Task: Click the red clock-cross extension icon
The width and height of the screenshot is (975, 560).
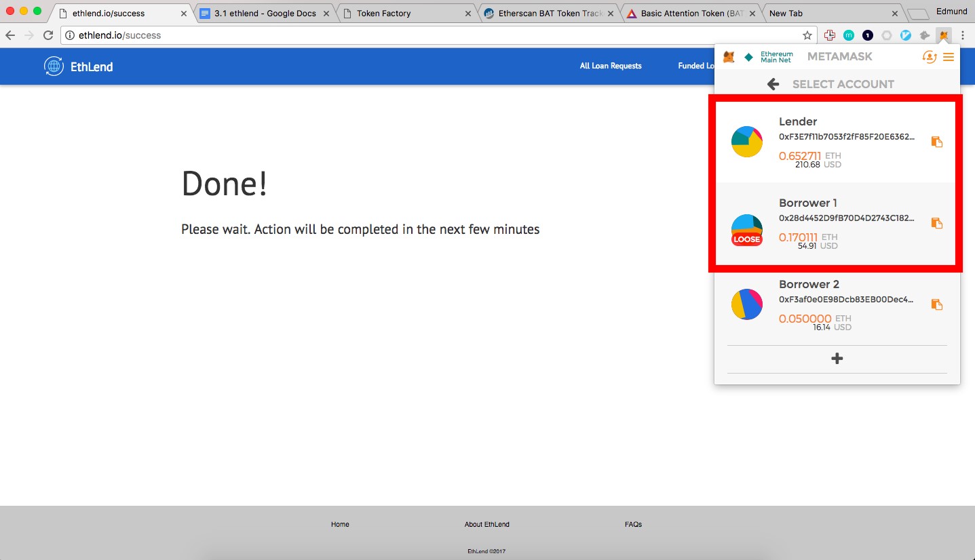Action: pos(829,35)
